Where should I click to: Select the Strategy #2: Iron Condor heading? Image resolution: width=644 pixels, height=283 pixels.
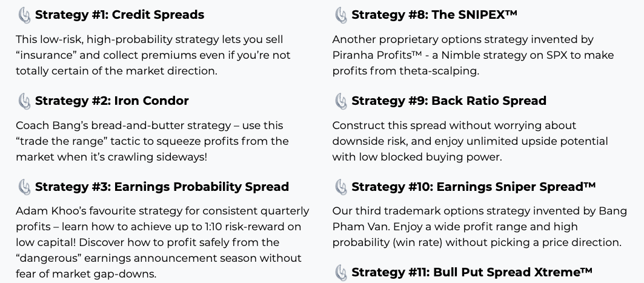point(111,101)
